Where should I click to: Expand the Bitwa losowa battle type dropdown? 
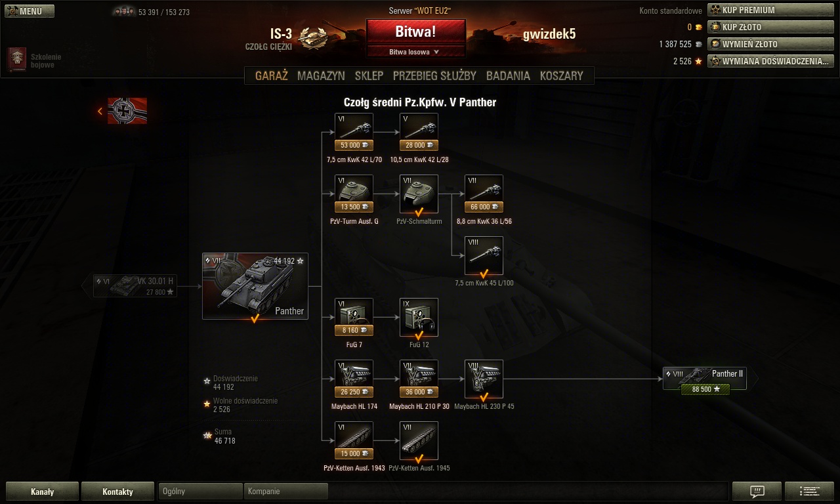(x=416, y=52)
